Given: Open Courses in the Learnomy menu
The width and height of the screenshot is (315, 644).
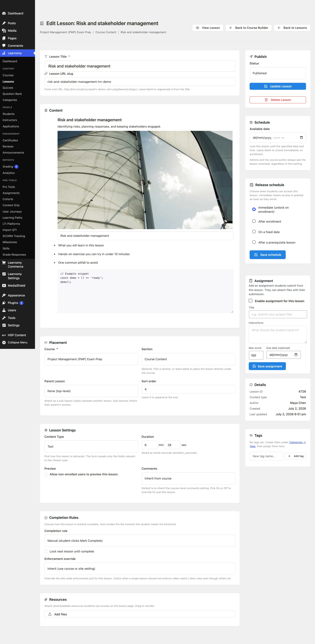Looking at the screenshot, I should pos(8,75).
